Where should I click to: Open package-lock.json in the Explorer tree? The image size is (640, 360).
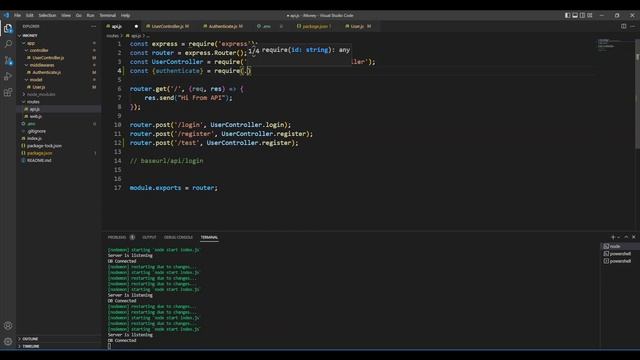click(x=44, y=146)
